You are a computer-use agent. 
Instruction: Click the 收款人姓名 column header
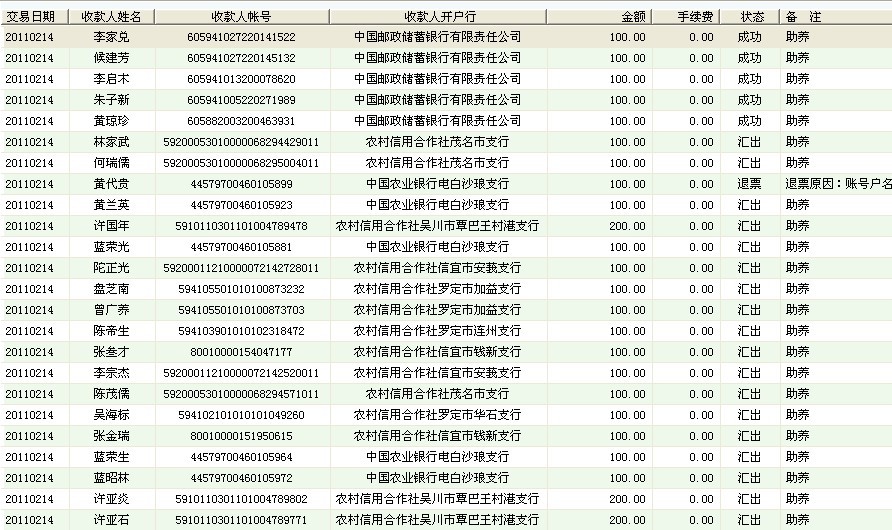pyautogui.click(x=111, y=16)
